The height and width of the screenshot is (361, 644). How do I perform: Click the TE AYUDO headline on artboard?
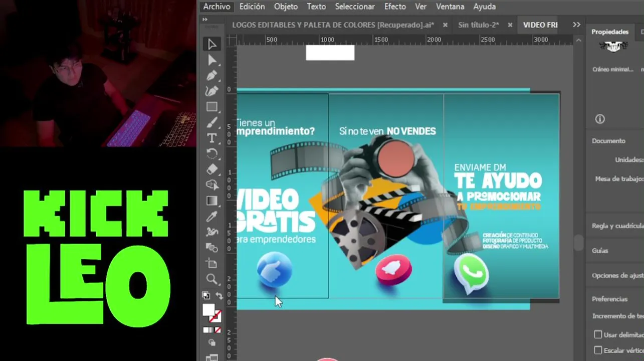498,180
